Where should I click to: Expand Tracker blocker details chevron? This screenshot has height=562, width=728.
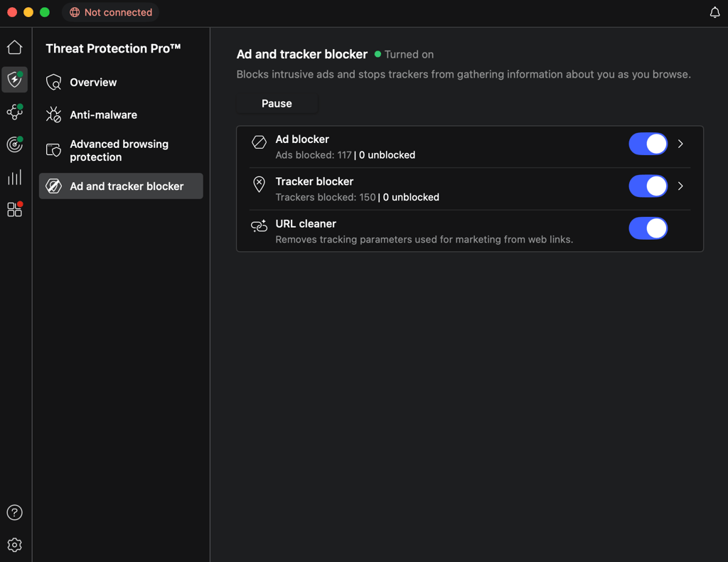680,186
